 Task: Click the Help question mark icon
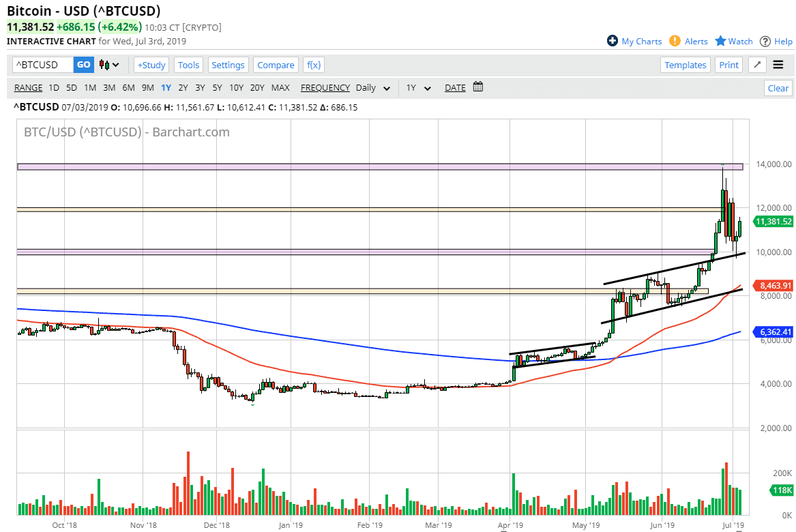766,41
